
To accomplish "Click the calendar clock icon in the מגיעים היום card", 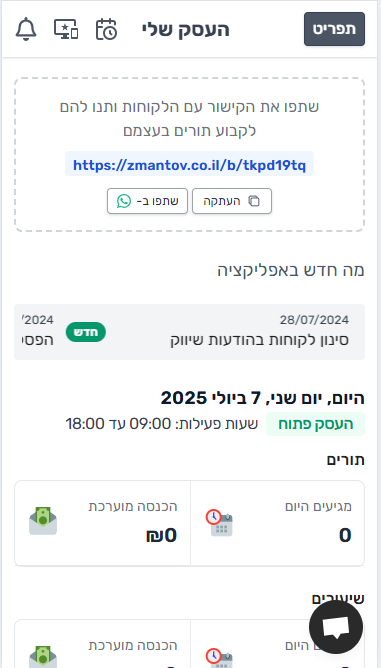I will click(219, 523).
